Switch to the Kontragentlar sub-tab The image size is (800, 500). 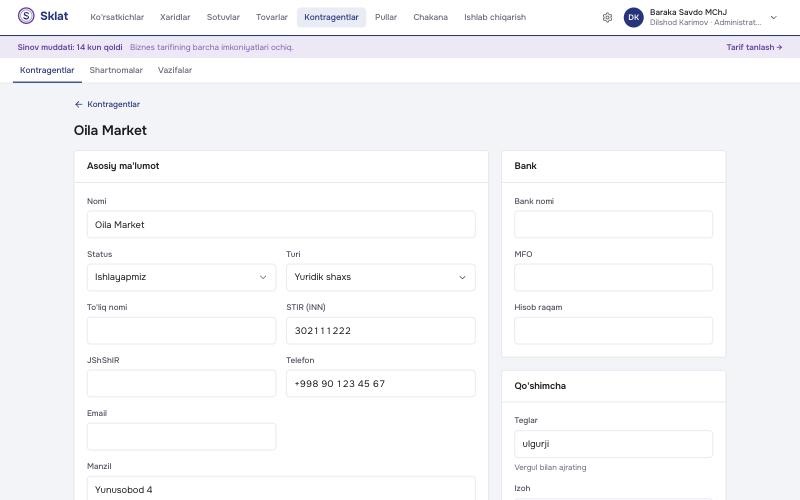click(x=47, y=70)
